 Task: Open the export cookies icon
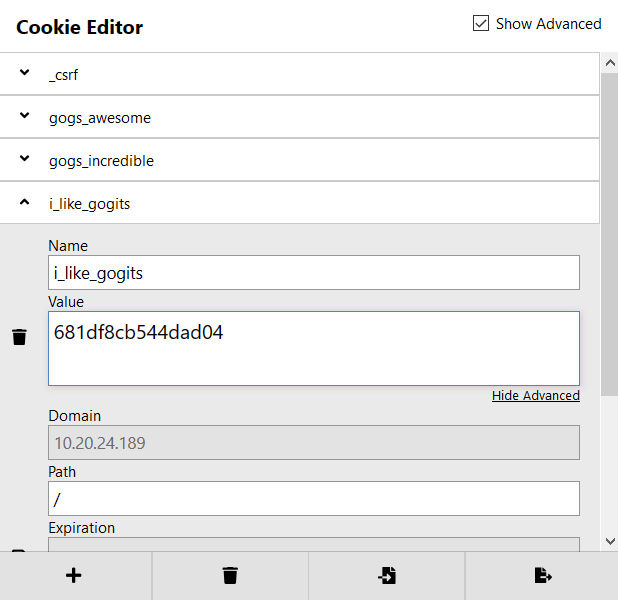coord(543,575)
